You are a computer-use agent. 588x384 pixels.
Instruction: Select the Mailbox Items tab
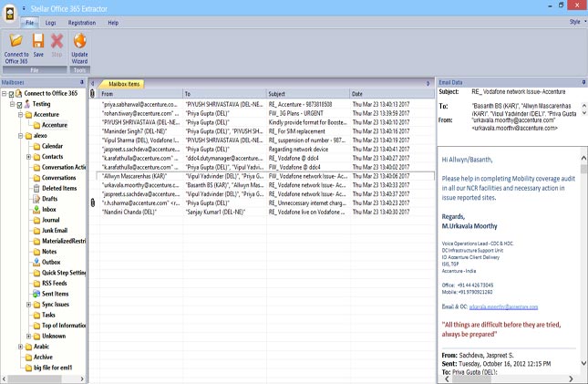click(124, 84)
